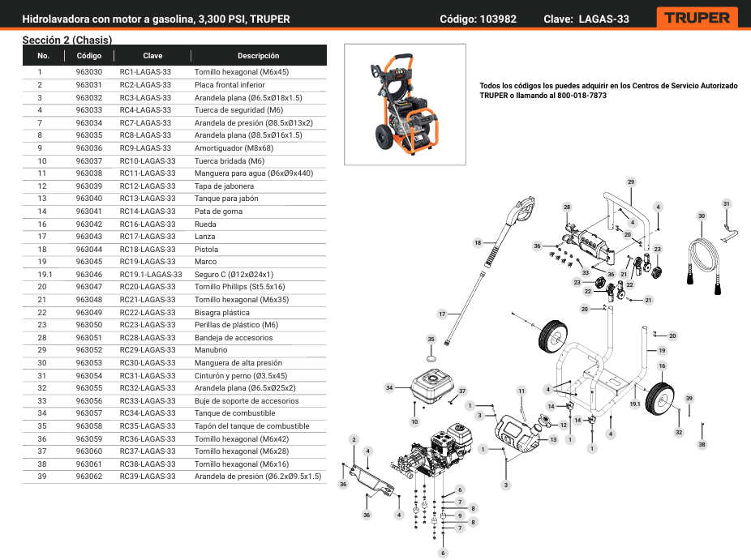
Task: Click callout 35 above the fuel cap
Action: [431, 339]
